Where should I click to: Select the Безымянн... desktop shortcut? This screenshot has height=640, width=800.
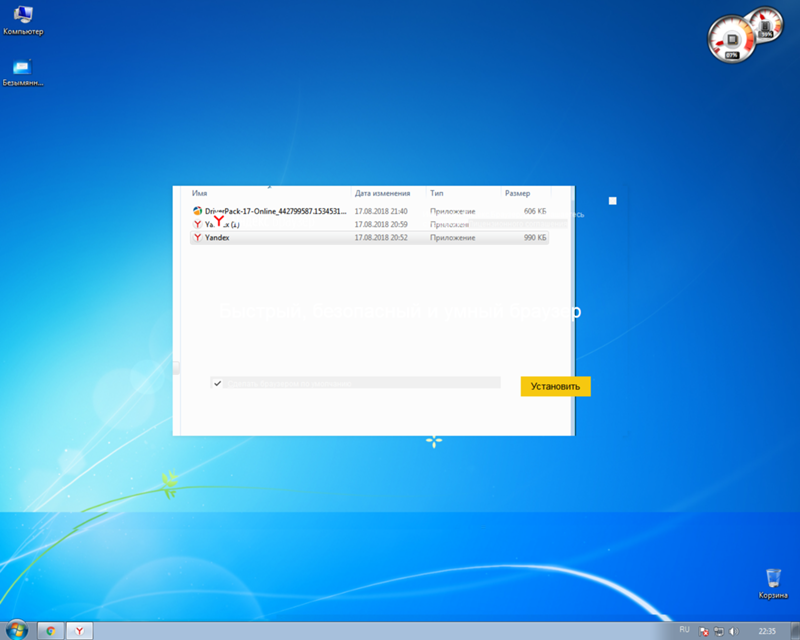coord(23,72)
